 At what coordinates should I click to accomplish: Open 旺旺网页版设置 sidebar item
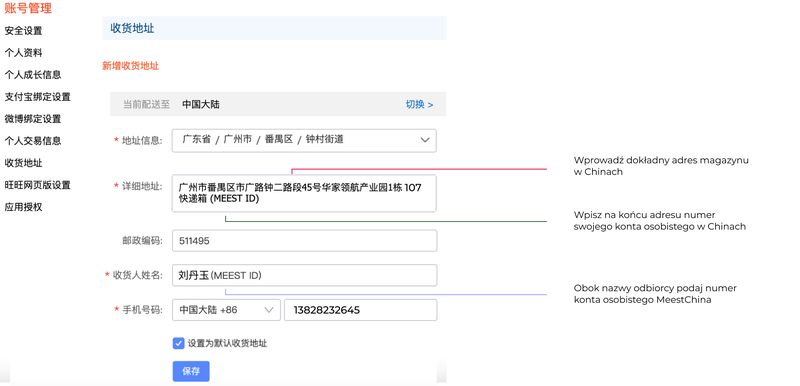[37, 185]
